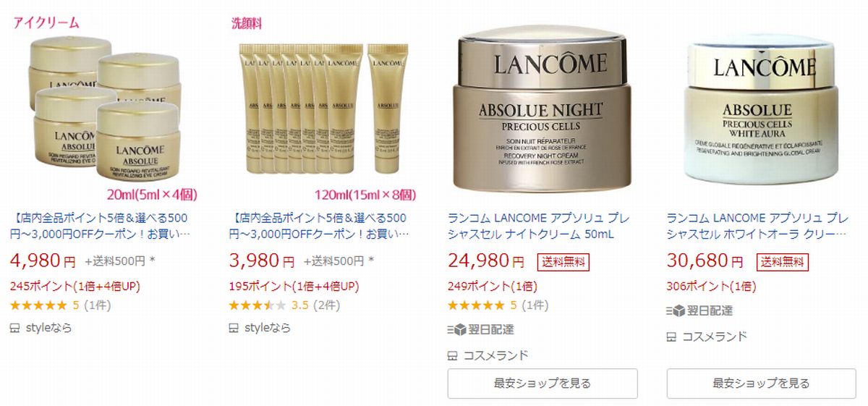Click the shop icon beside second styleなら

tap(234, 328)
